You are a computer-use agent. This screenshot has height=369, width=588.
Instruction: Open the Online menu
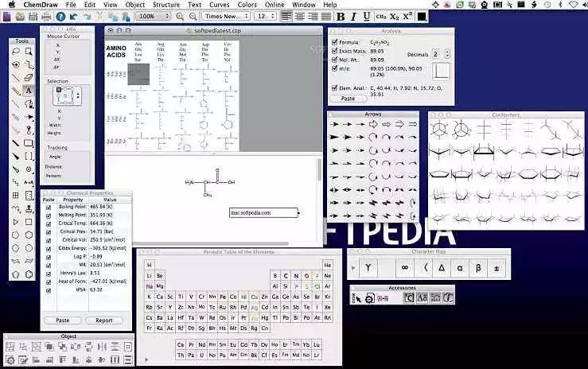(x=275, y=5)
